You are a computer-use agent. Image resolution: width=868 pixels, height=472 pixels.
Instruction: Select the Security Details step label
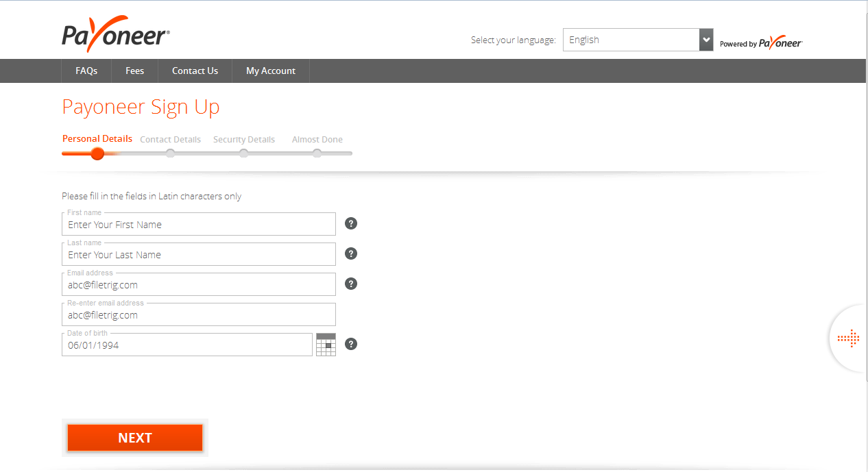pos(244,139)
